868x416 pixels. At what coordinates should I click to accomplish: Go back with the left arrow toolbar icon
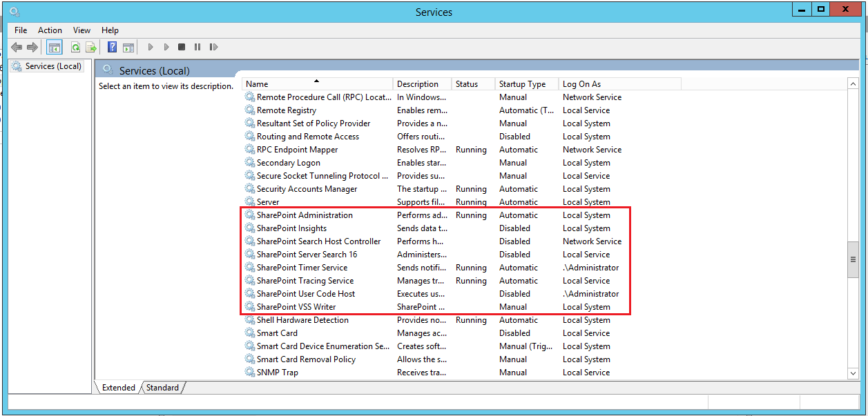17,47
